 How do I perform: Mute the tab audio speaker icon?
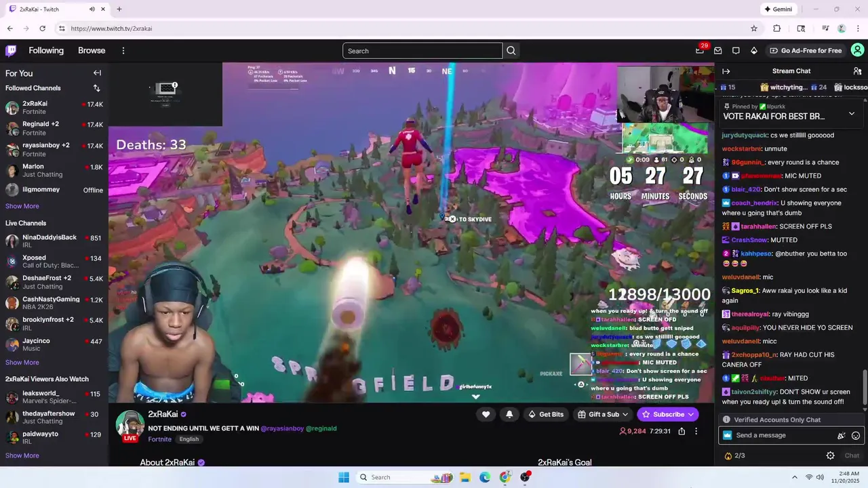click(92, 9)
